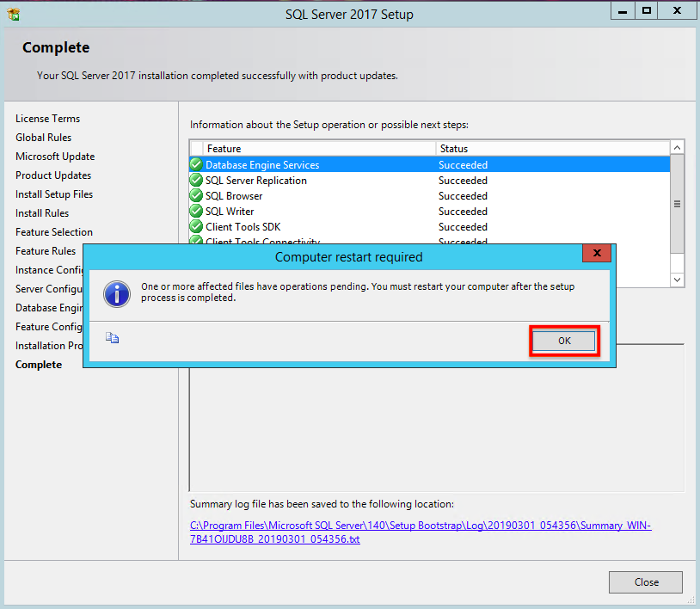Minimize the SQL Server 2017 Setup window
Viewport: 700px width, 609px height.
pyautogui.click(x=623, y=11)
